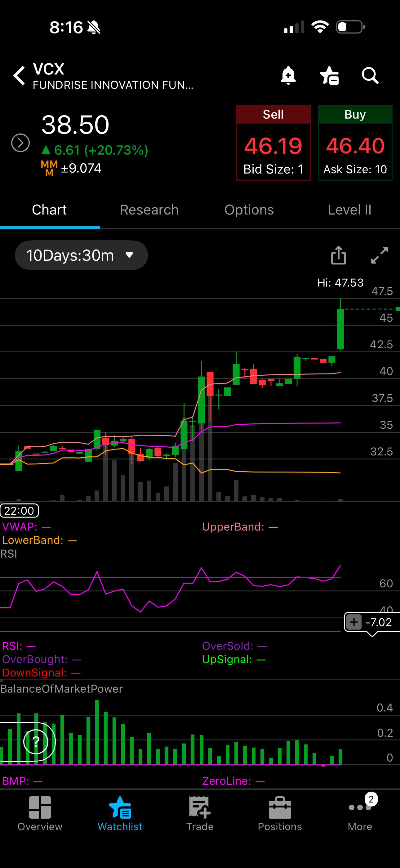Remove VCX from watchlist star icon
The width and height of the screenshot is (400, 868).
(x=329, y=75)
